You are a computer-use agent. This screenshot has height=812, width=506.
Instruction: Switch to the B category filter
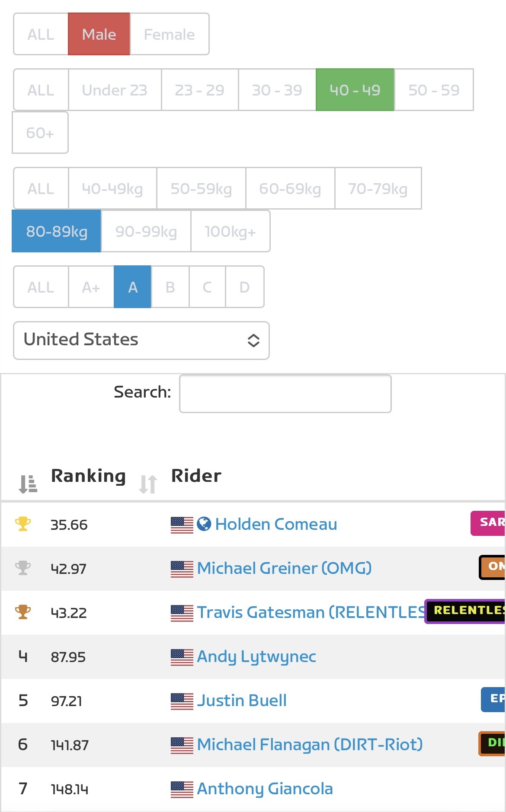[170, 287]
